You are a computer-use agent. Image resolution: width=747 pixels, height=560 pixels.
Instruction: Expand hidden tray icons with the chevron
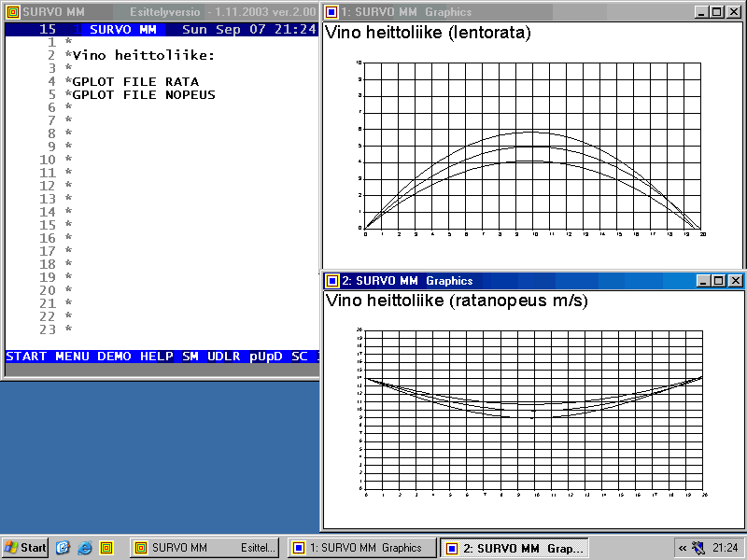683,548
